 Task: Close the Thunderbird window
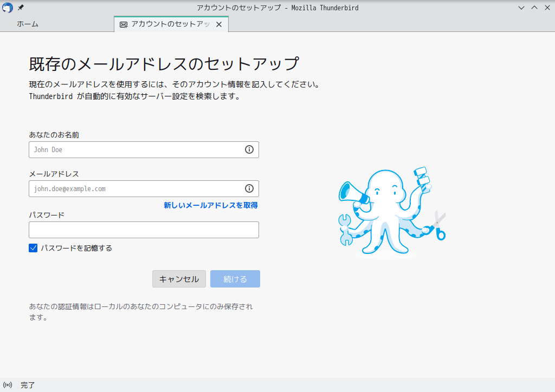tap(547, 8)
